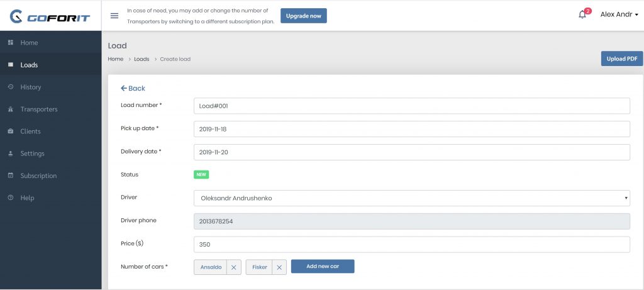Image resolution: width=644 pixels, height=290 pixels.
Task: Click the Upgrade now button
Action: [x=304, y=16]
